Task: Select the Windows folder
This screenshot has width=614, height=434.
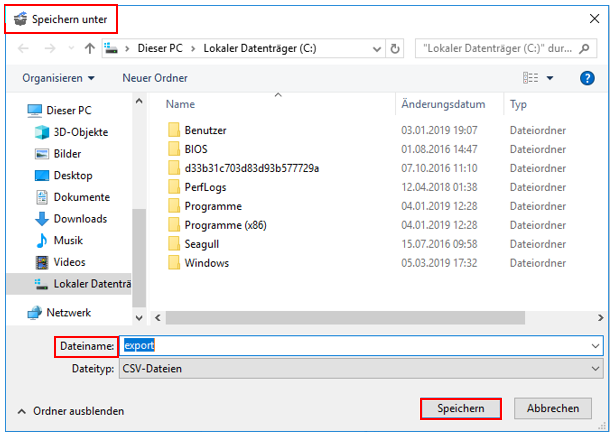Action: click(206, 263)
